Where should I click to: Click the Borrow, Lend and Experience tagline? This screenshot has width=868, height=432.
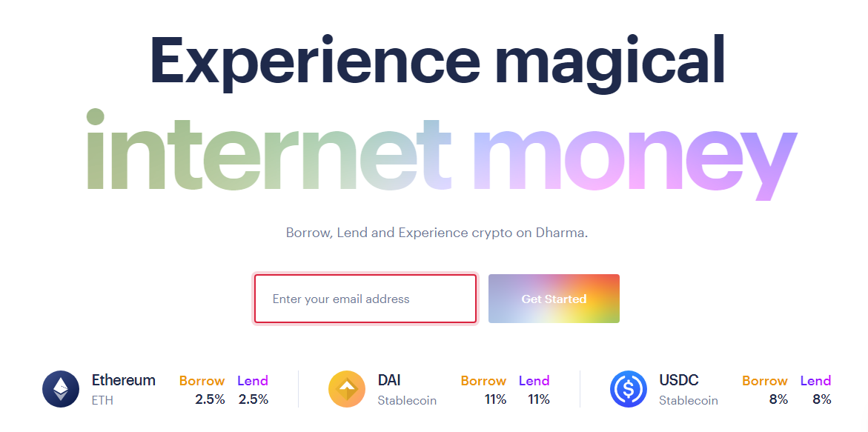437,233
